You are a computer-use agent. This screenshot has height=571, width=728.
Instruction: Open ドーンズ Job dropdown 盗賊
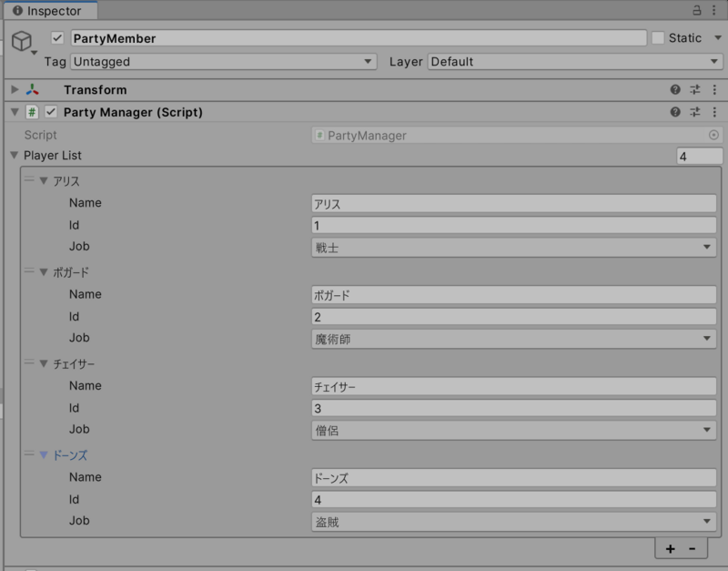(513, 522)
